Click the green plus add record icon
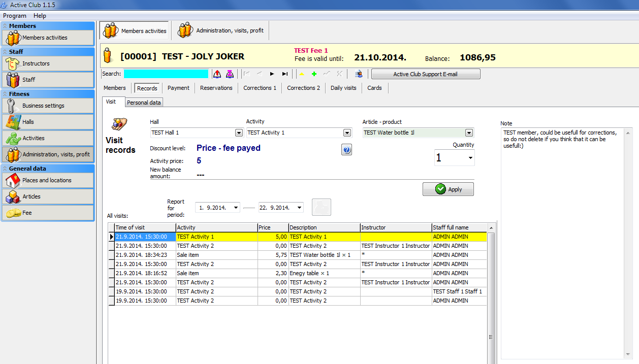The width and height of the screenshot is (639, 364). click(314, 74)
